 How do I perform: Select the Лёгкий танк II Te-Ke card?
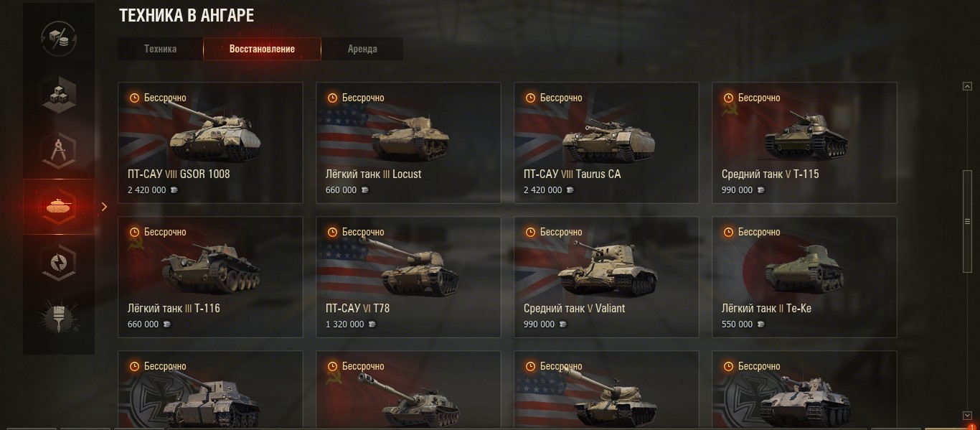(804, 277)
